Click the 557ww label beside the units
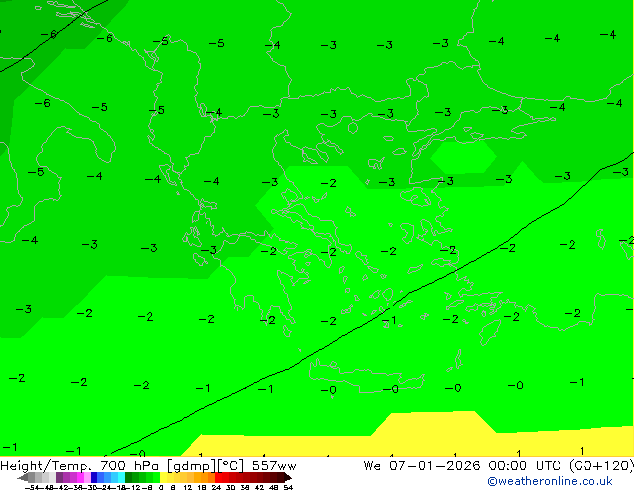Screen dimensions: 634x490 (x=274, y=466)
